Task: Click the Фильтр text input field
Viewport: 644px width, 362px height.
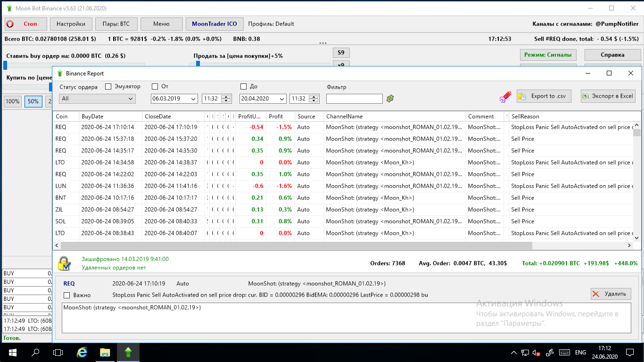Action: tap(354, 99)
